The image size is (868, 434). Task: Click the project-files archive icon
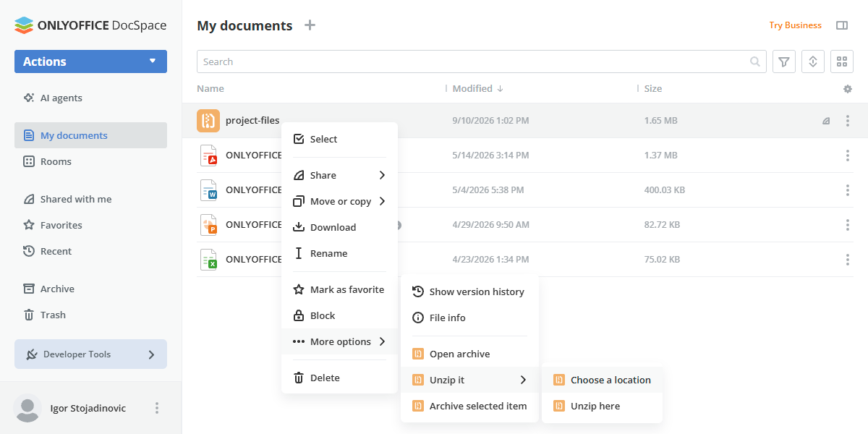click(208, 121)
